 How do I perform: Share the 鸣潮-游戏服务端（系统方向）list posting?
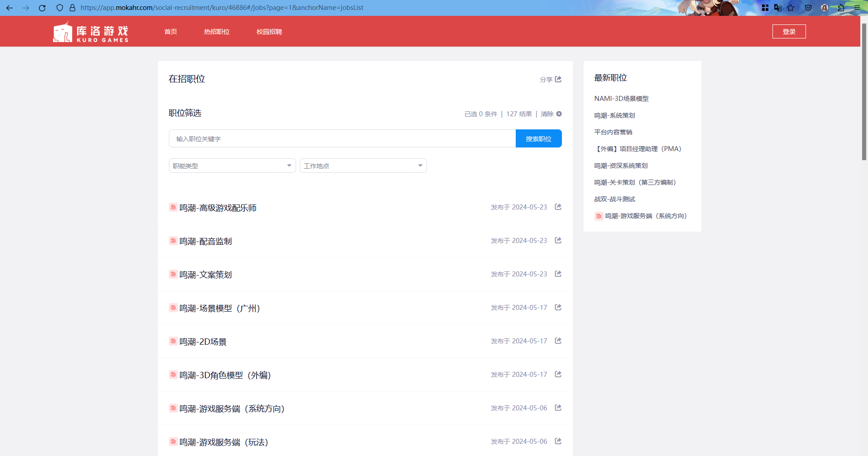(x=558, y=408)
